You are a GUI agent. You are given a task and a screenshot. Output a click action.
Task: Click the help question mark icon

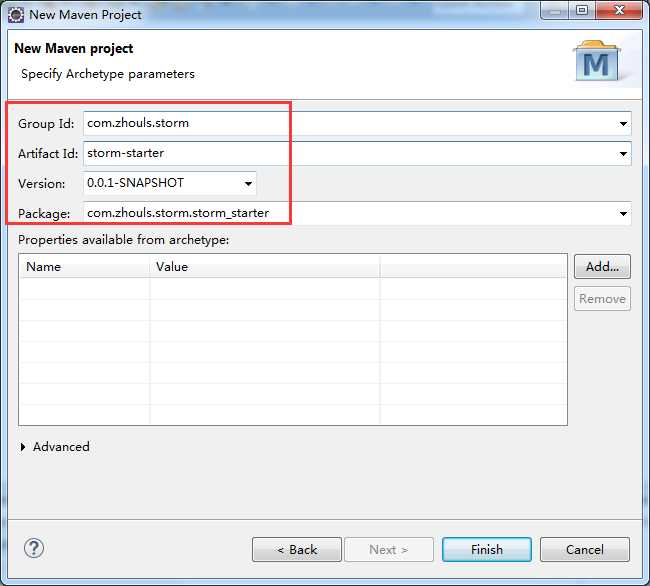[34, 548]
